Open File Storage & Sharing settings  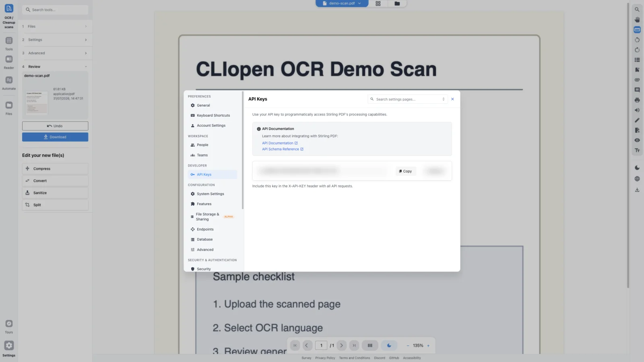click(213, 217)
